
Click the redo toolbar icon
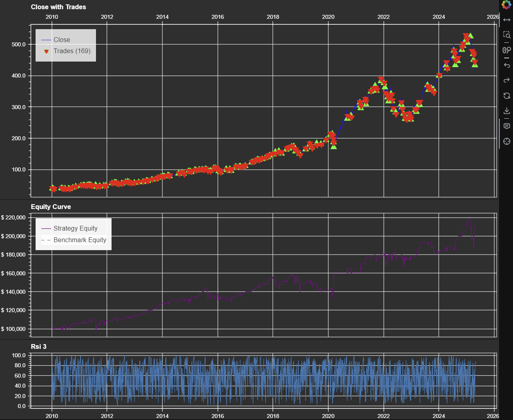point(507,80)
